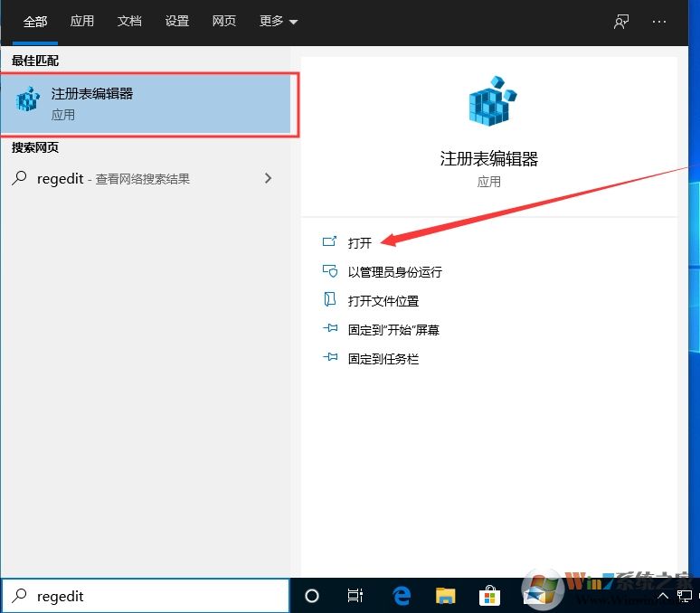
Task: Click the 注册表编辑器 title in the preview pane
Action: coord(489,159)
